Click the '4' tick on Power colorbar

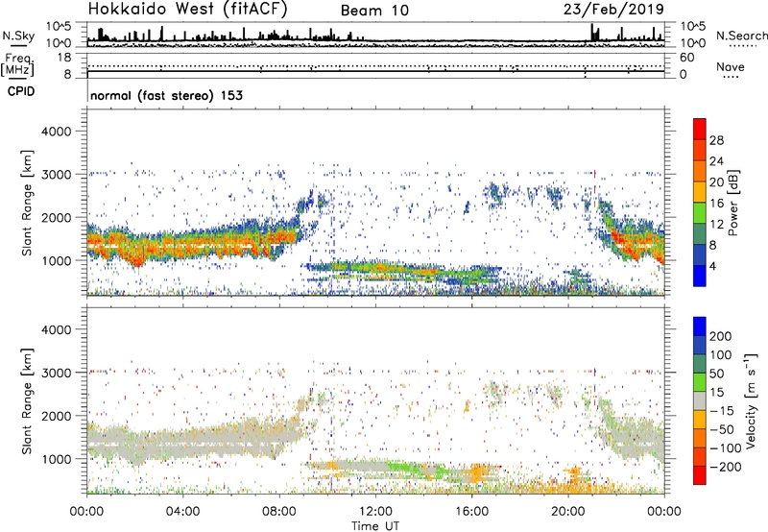click(x=712, y=266)
